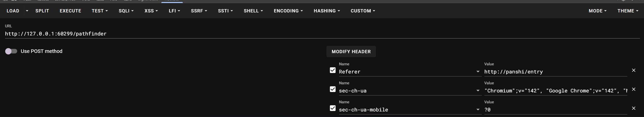Open the XSS payload menu
Viewport: 644px width, 117px height.
[x=151, y=11]
